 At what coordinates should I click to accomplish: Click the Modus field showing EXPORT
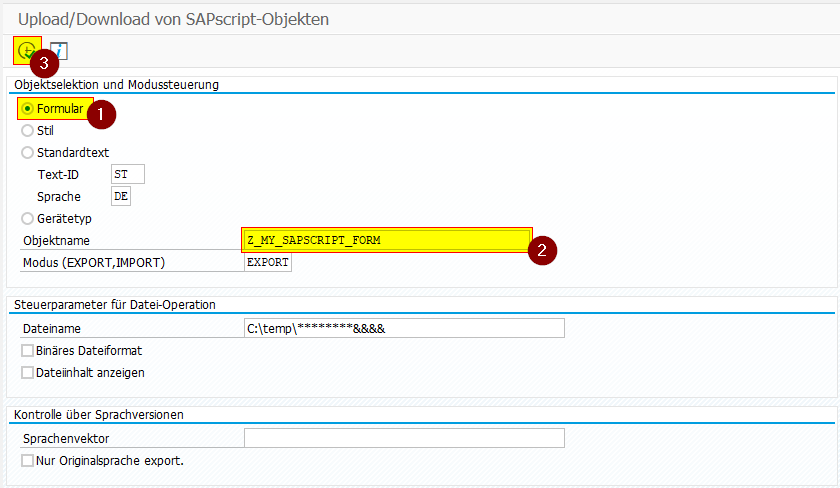coord(268,262)
